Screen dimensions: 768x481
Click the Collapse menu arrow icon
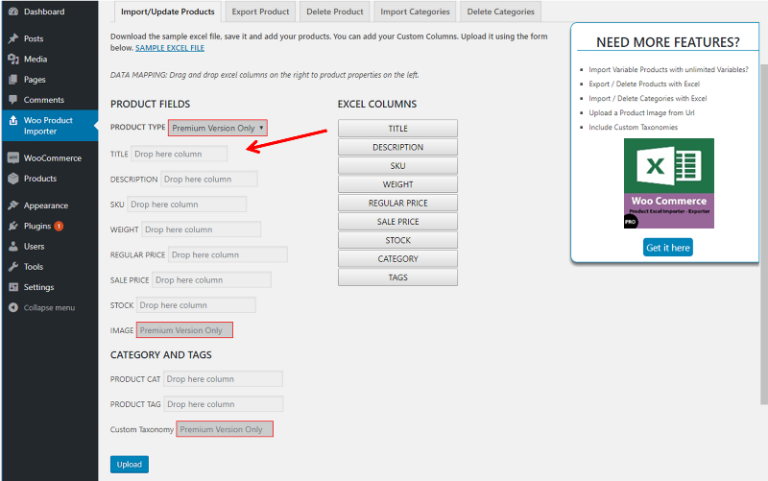pos(13,308)
